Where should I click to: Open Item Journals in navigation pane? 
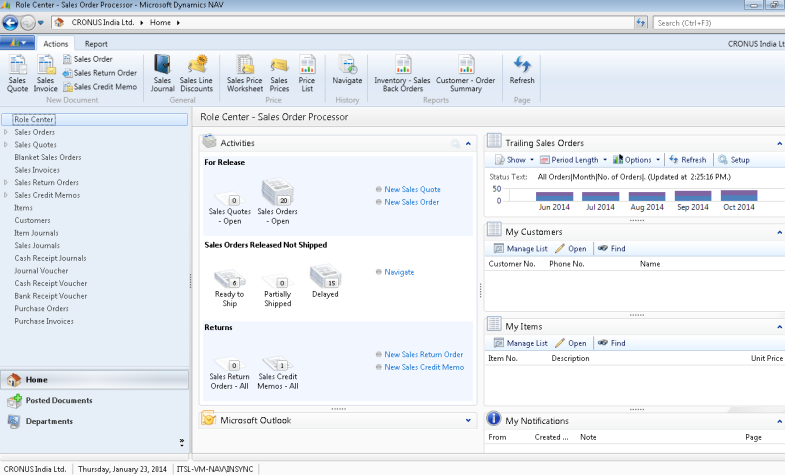37,233
